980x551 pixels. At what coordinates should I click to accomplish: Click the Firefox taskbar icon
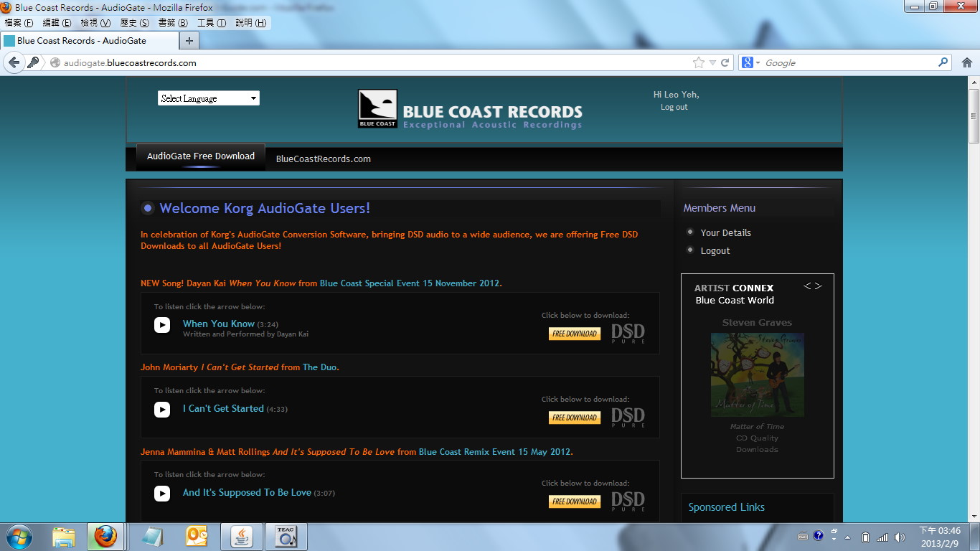tap(105, 537)
